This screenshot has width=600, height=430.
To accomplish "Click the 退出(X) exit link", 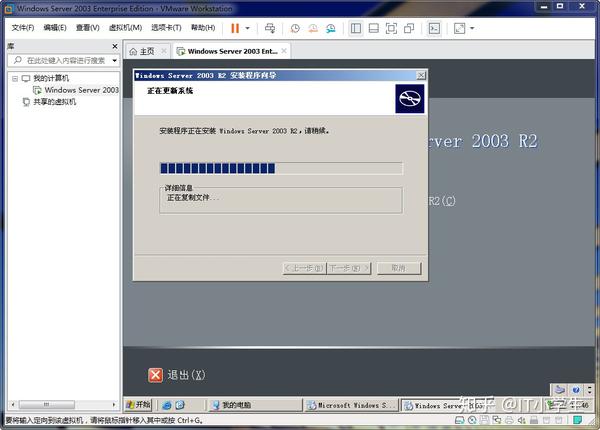I will pos(186,375).
